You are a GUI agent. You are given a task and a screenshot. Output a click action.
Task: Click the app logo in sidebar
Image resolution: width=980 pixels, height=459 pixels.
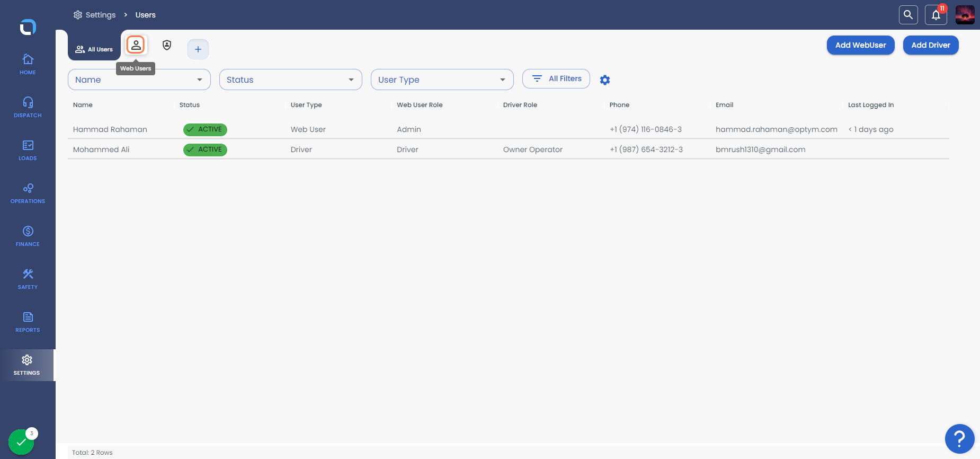point(28,27)
